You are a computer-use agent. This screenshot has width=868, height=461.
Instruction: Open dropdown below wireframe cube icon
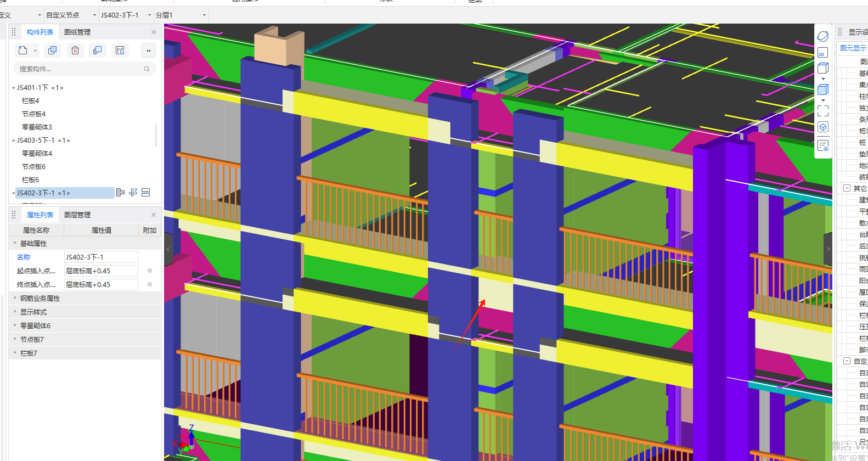click(x=823, y=79)
